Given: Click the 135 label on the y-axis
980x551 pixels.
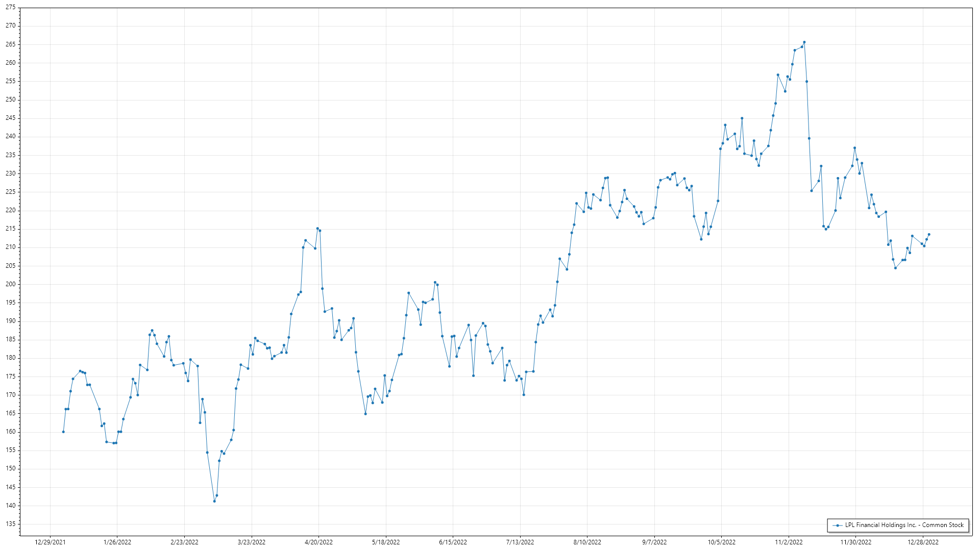Looking at the screenshot, I should click(x=10, y=524).
